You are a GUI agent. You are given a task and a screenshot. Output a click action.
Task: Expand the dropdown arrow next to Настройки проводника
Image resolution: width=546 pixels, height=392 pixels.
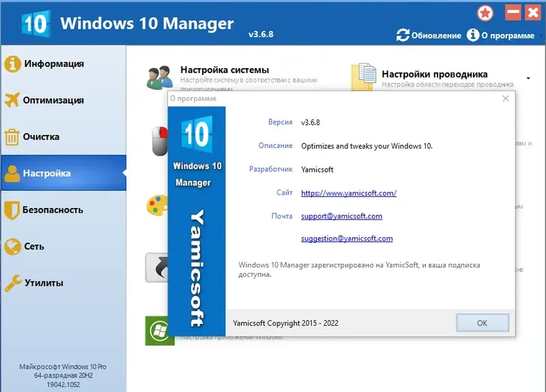[x=528, y=78]
